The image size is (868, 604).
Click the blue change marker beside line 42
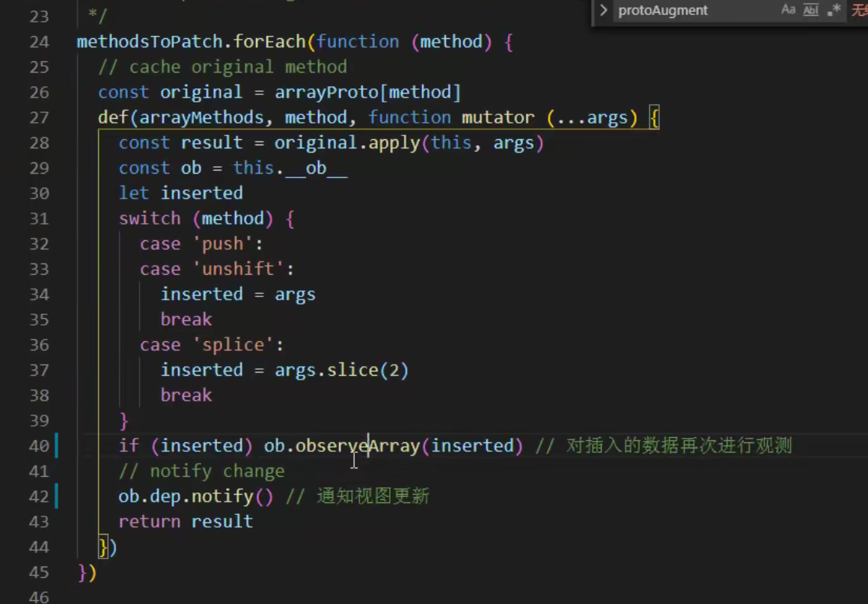(x=57, y=496)
